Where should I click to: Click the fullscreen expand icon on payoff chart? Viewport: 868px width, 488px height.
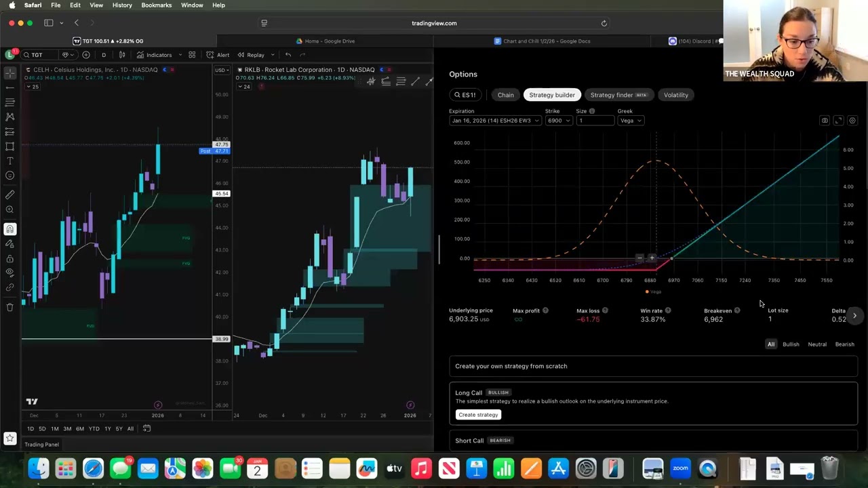pyautogui.click(x=838, y=121)
